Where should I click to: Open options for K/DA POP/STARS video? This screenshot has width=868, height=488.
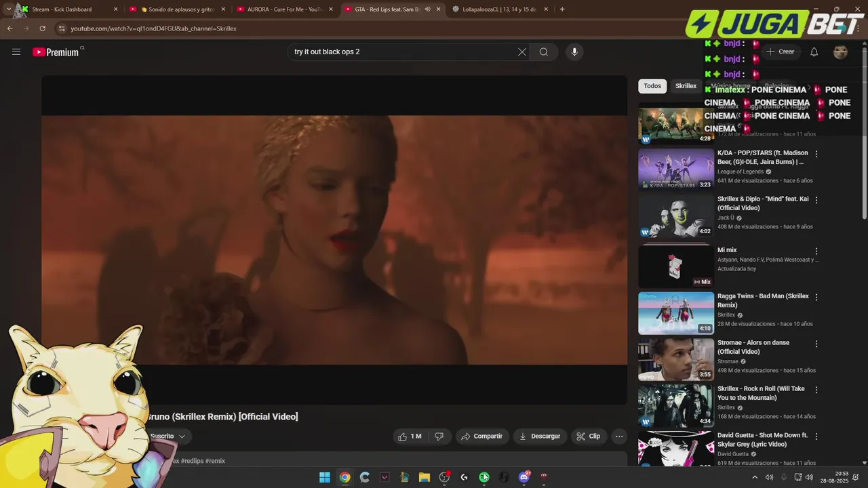[816, 155]
